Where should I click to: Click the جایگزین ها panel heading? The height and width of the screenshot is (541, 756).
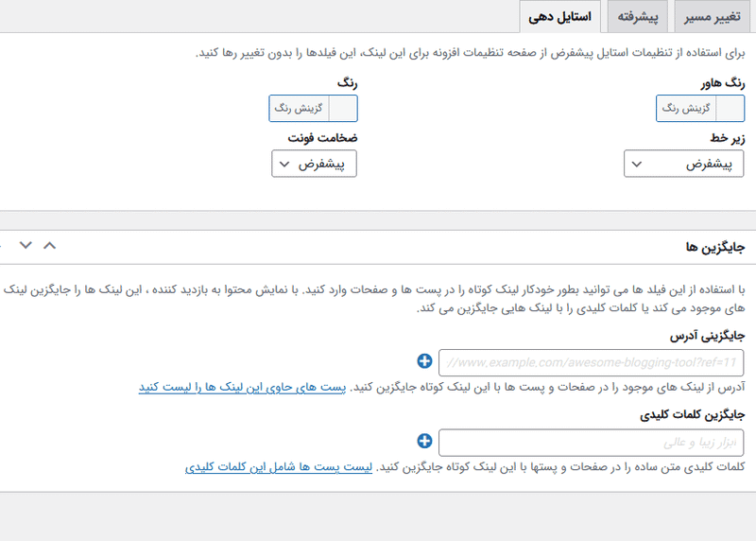(715, 247)
